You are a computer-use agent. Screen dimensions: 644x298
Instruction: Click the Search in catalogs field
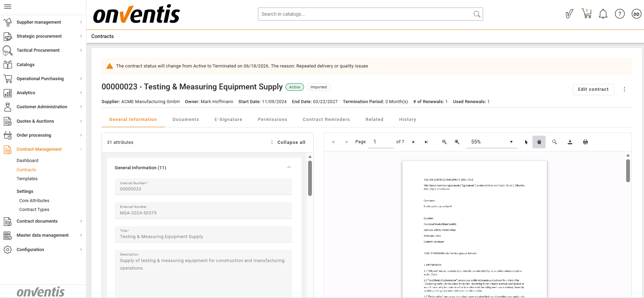(x=365, y=14)
